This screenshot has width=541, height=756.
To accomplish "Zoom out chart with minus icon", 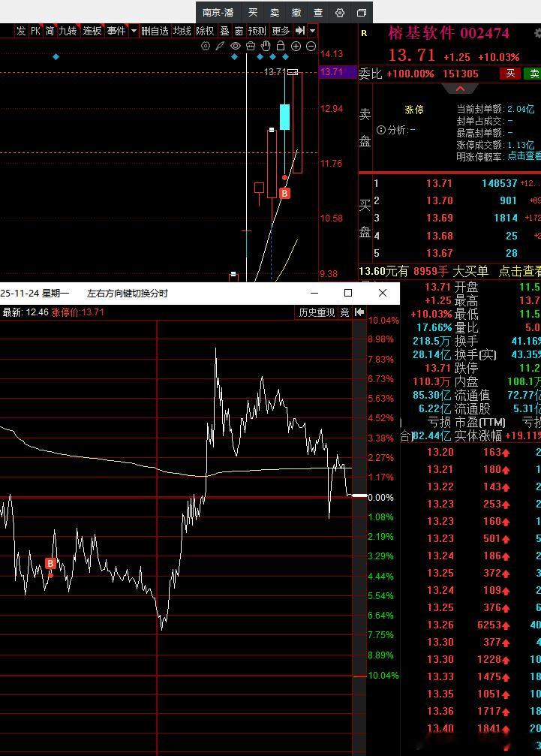I will (311, 47).
